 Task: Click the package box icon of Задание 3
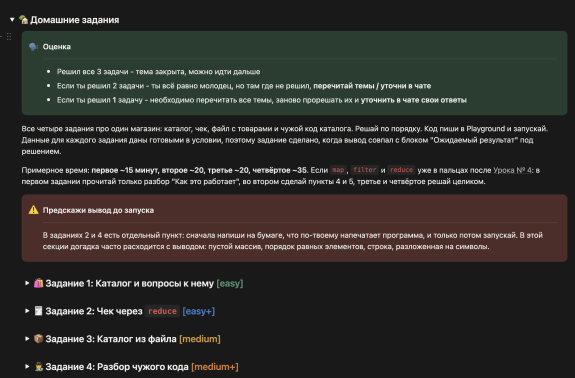[39, 339]
